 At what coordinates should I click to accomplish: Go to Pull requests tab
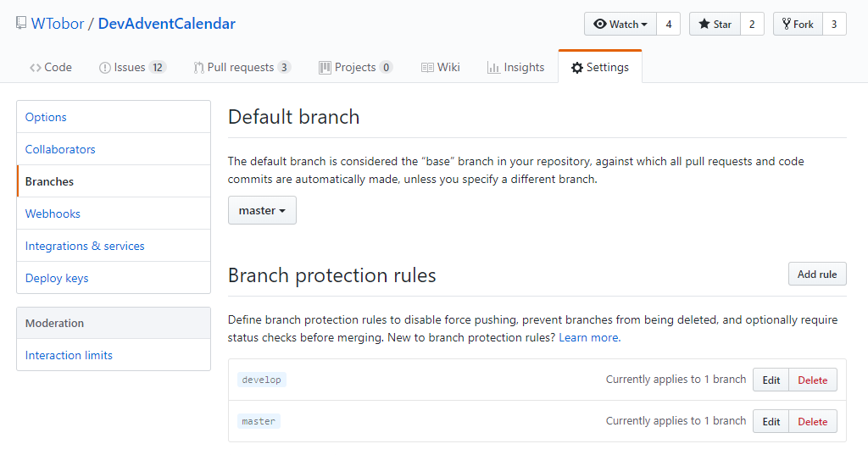[x=241, y=67]
